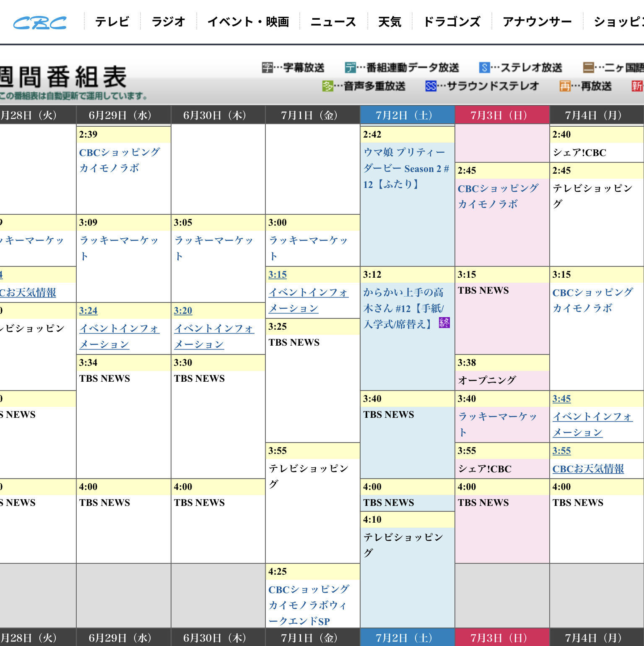Open the 天気 menu
The image size is (644, 646).
390,22
